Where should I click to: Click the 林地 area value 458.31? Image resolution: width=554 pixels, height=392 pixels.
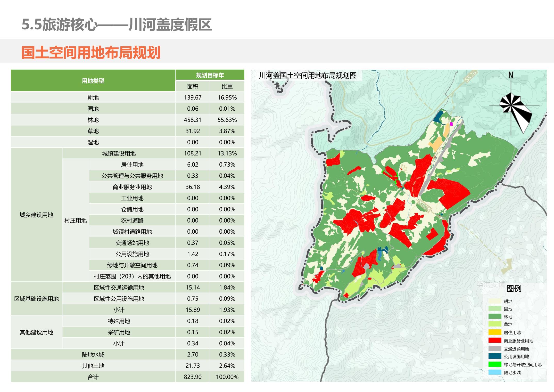193,120
